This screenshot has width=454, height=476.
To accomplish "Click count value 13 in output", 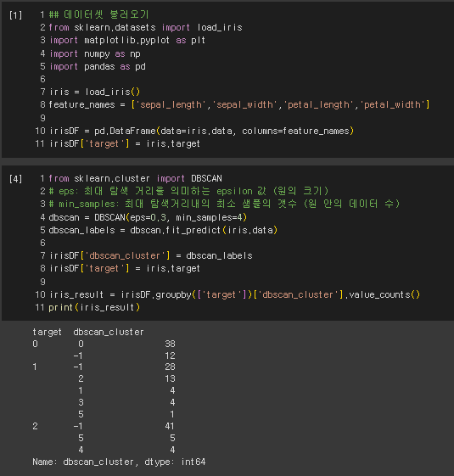I will (x=170, y=379).
